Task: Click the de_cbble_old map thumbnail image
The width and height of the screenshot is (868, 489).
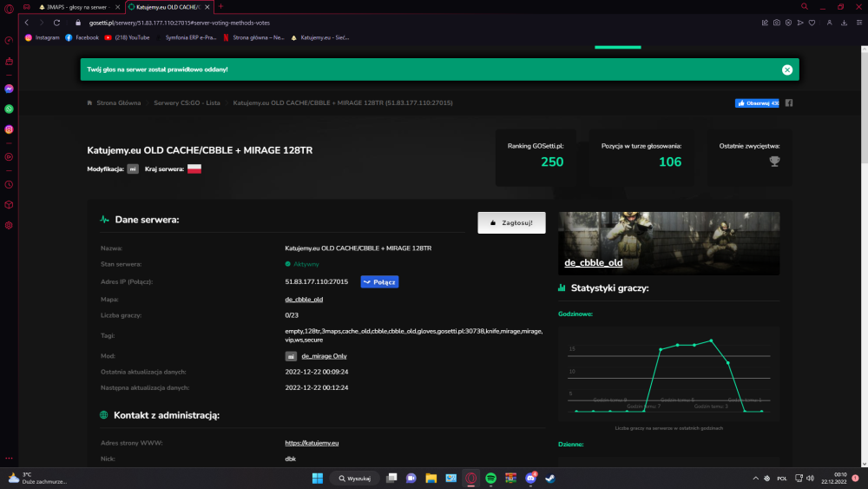Action: [668, 243]
